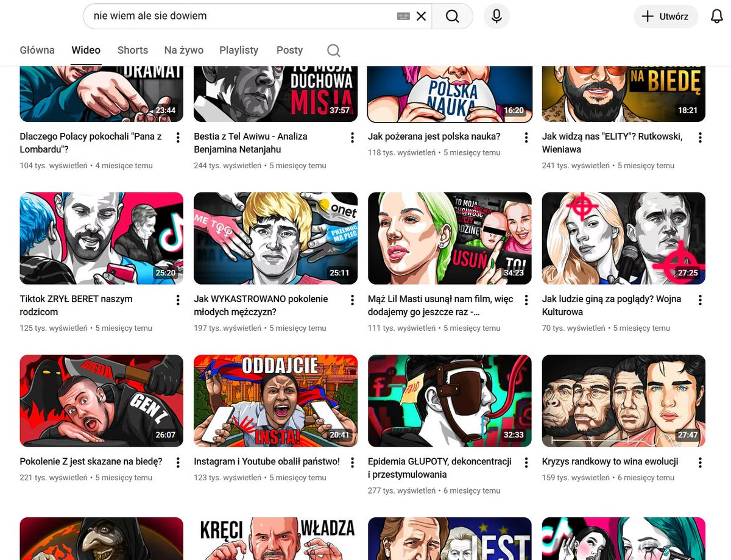Play the onet thumbnail lasting 25:11
The width and height of the screenshot is (731, 560).
click(275, 238)
